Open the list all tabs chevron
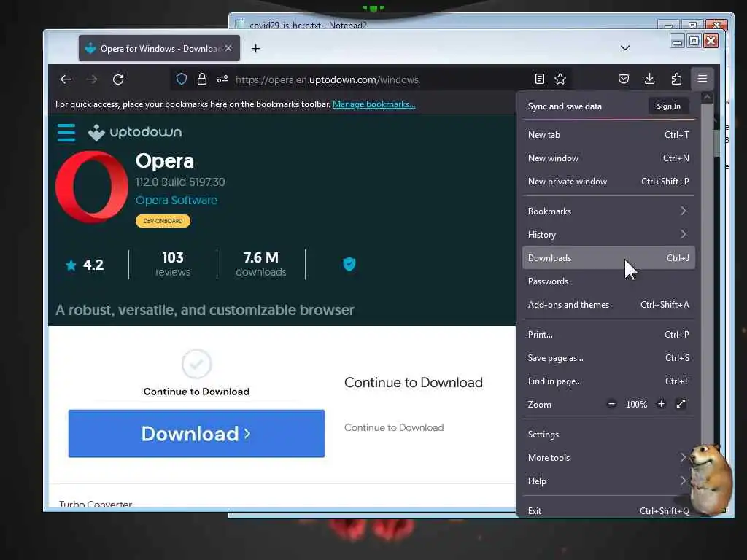The image size is (747, 560). coord(625,48)
